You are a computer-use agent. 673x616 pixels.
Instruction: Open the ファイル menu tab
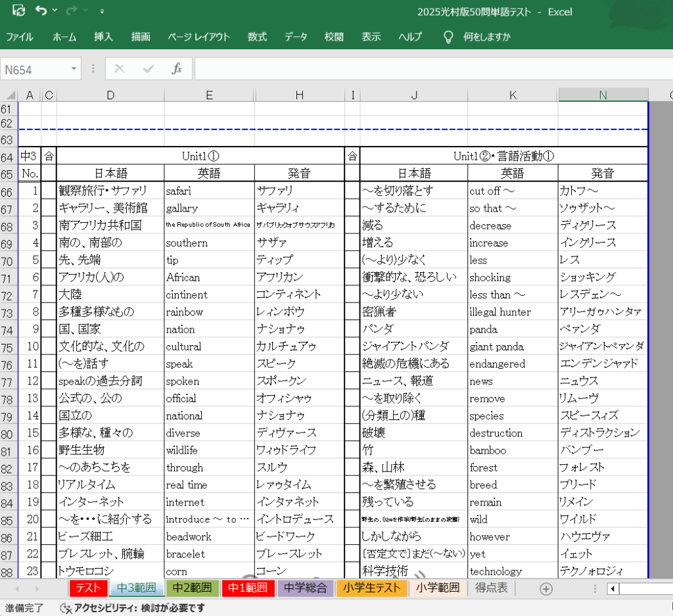coord(20,37)
